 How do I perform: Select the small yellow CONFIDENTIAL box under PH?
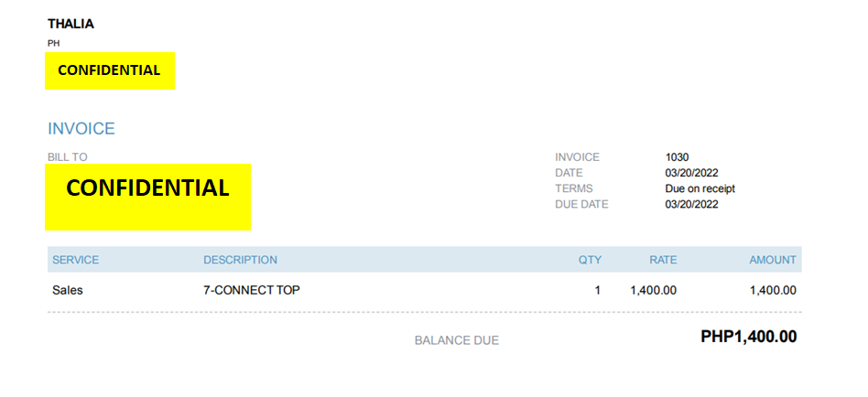pyautogui.click(x=110, y=70)
